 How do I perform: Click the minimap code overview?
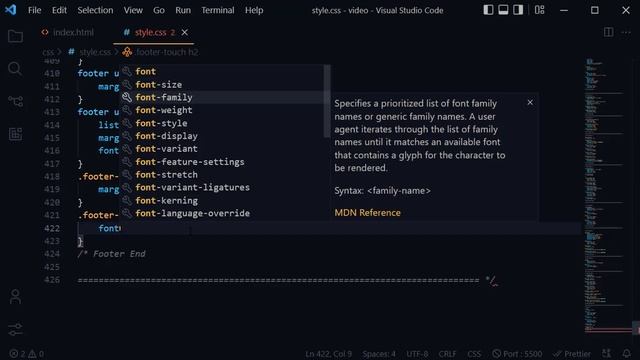click(x=608, y=196)
